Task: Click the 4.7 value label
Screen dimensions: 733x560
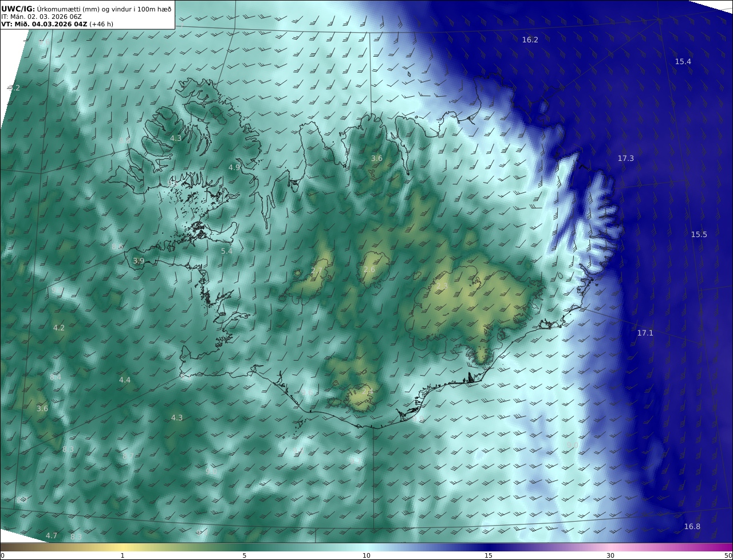Action: [52, 536]
